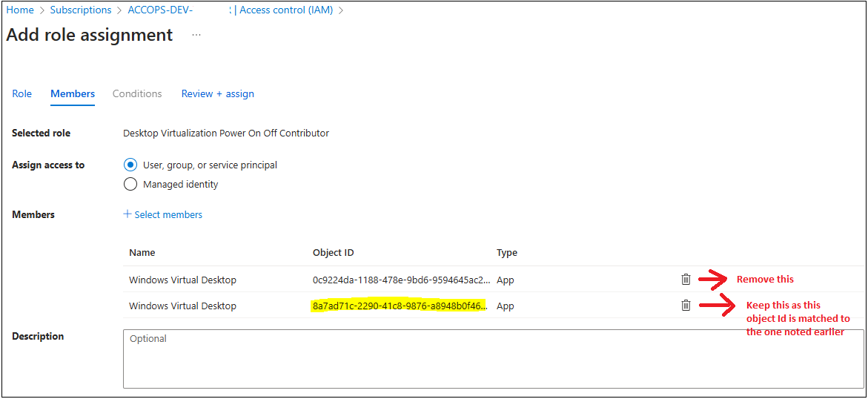This screenshot has height=399, width=868.
Task: Choose the Managed identity radio button
Action: 130,184
